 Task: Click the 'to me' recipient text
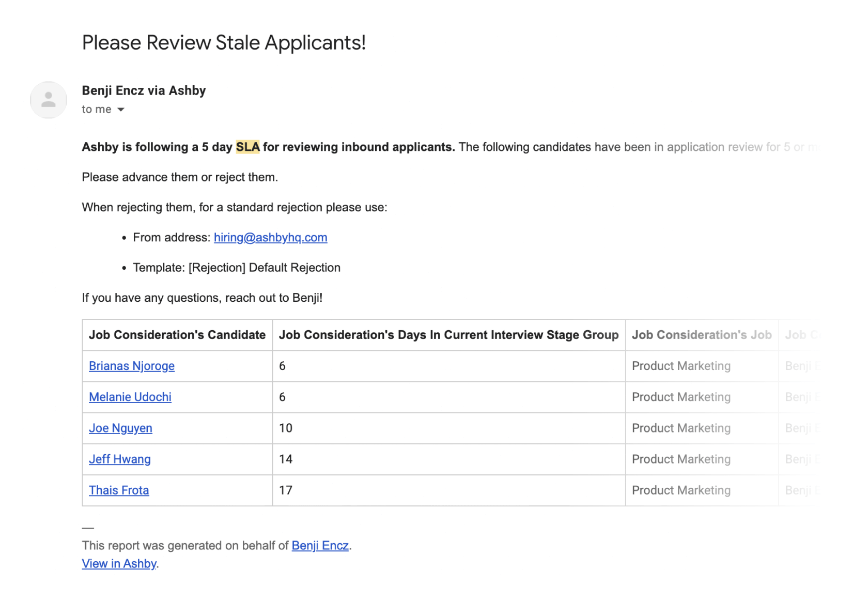coord(97,110)
